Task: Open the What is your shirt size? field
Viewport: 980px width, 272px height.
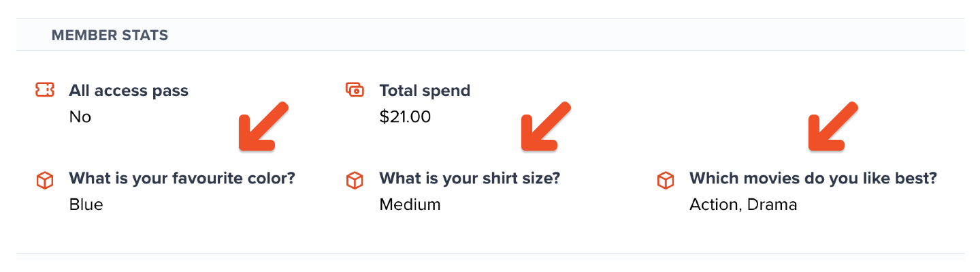Action: pos(470,179)
